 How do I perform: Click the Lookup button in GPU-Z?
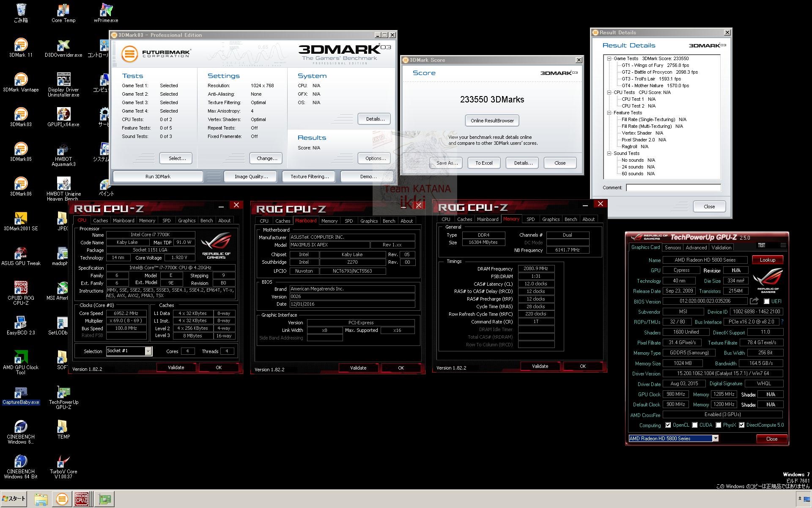767,260
